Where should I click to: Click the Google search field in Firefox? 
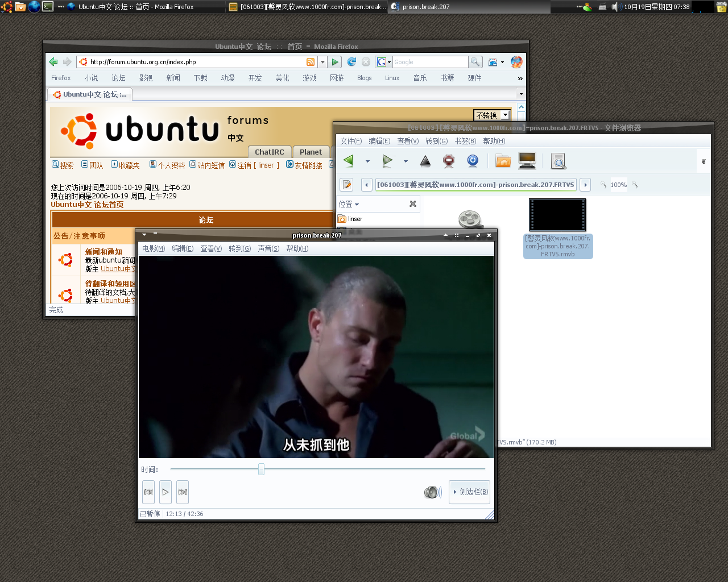point(430,62)
